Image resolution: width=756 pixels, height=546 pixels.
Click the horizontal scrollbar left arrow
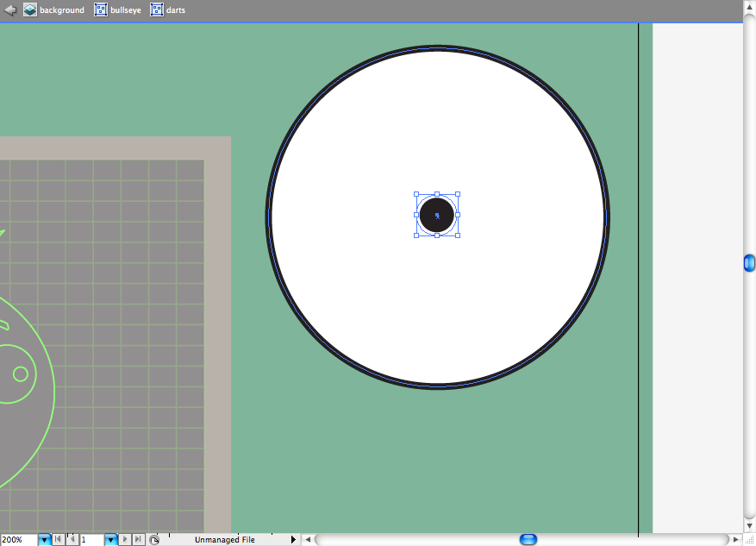(x=308, y=540)
